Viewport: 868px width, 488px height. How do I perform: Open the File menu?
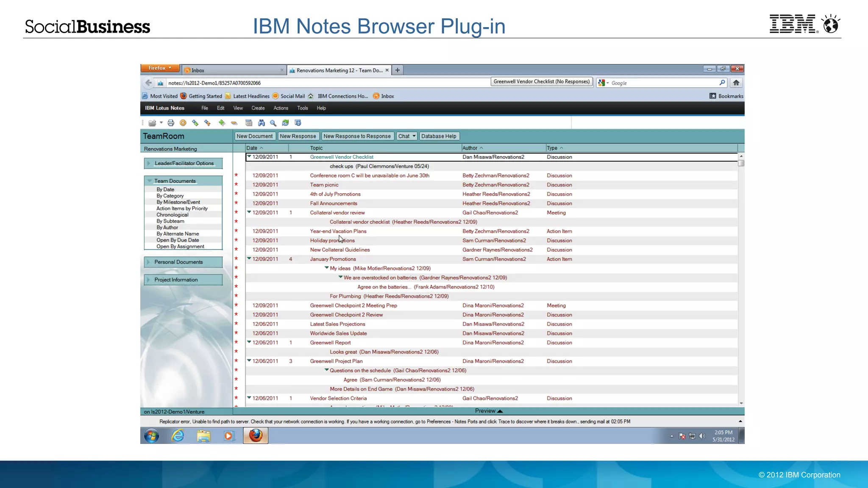pyautogui.click(x=205, y=108)
